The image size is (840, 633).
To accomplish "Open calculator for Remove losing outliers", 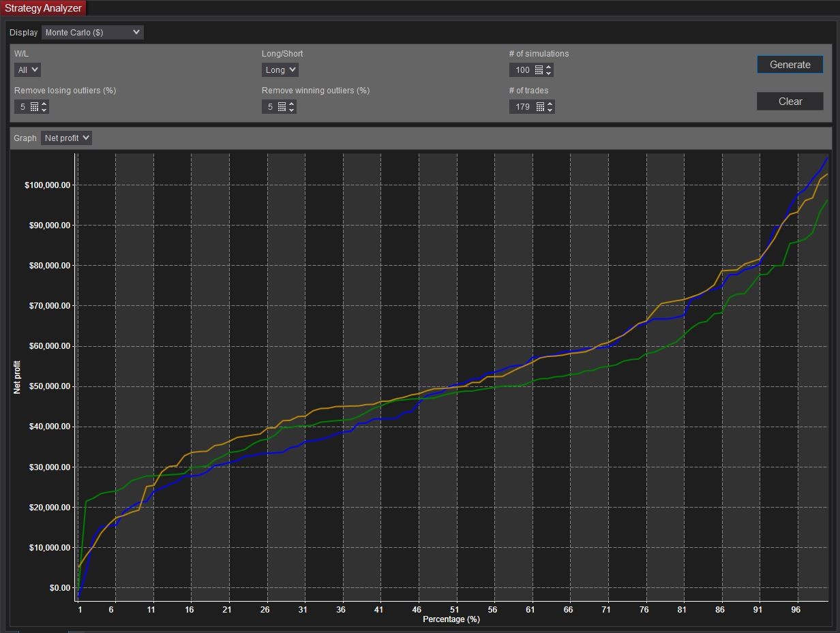I will 35,107.
